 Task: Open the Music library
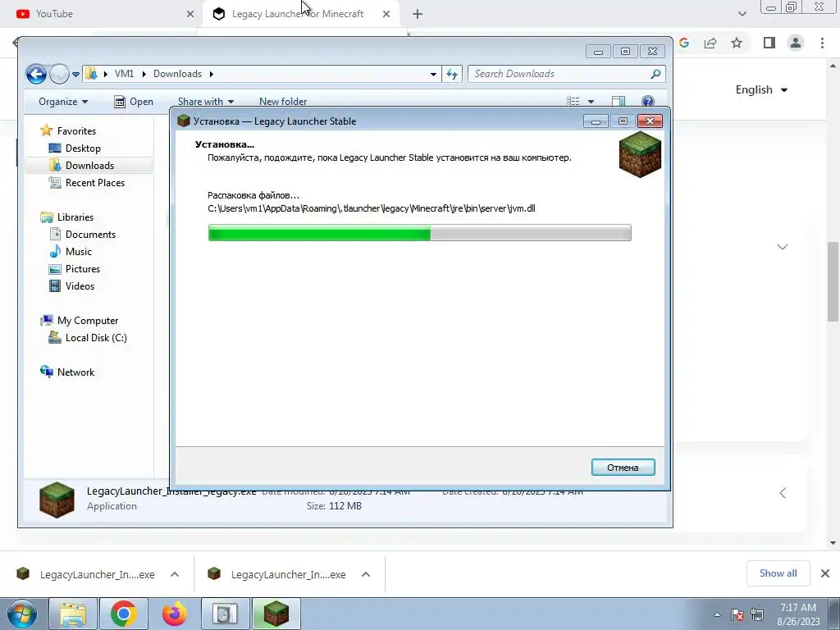[x=71, y=251]
